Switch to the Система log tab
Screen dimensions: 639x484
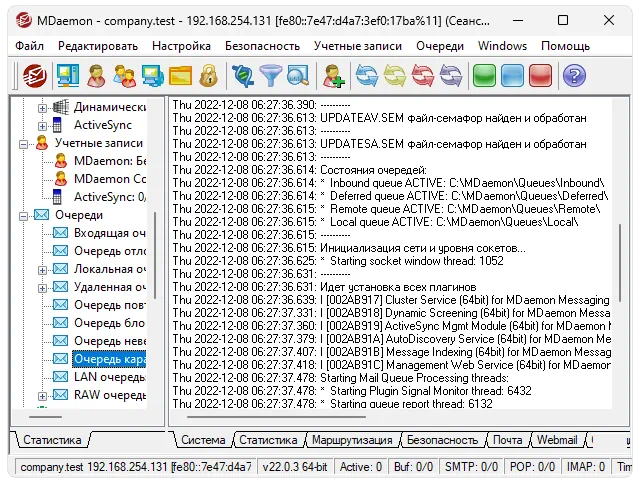(x=203, y=440)
